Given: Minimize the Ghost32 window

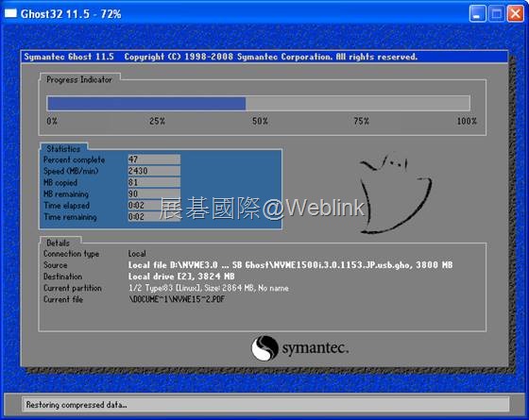Looking at the screenshot, I should 477,14.
